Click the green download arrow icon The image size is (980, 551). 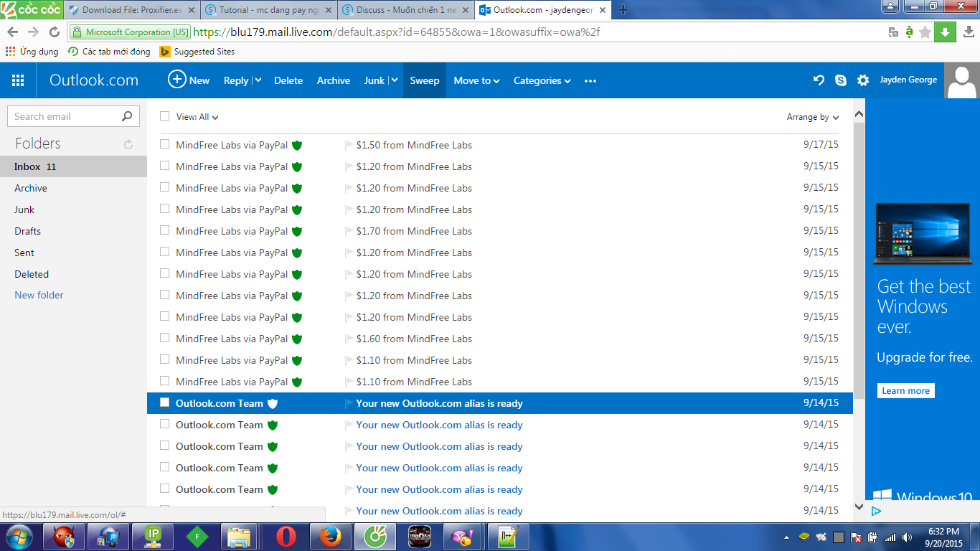click(x=945, y=32)
